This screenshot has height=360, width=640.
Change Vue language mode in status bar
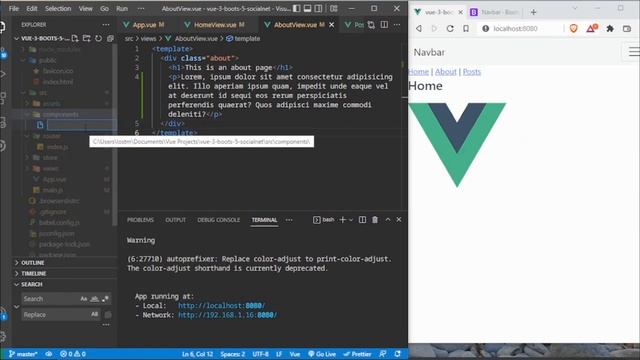[x=295, y=354]
